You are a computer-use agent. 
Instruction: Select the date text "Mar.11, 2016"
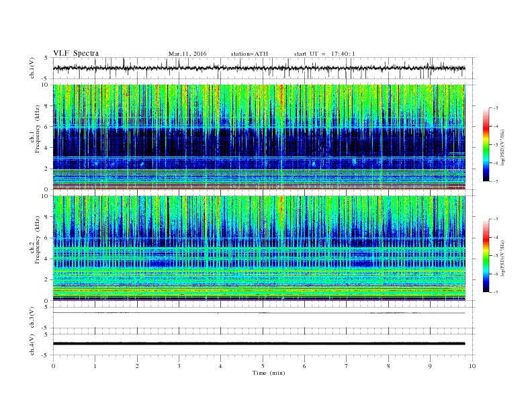[187, 54]
